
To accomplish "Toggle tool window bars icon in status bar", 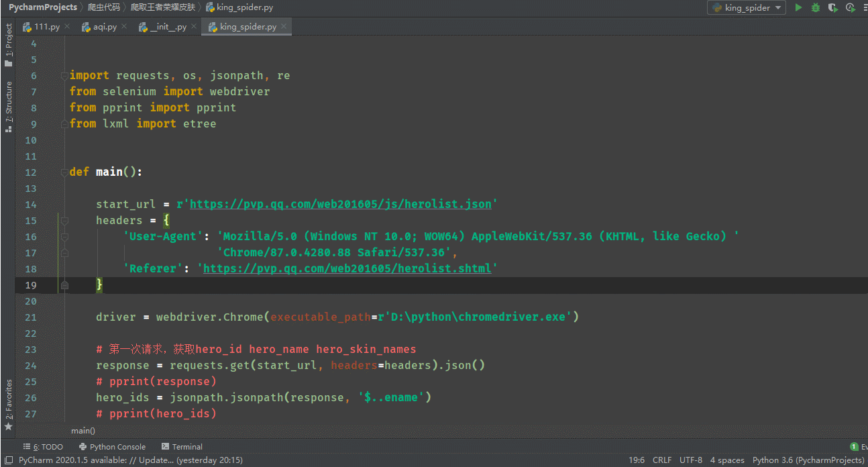I will click(x=8, y=460).
